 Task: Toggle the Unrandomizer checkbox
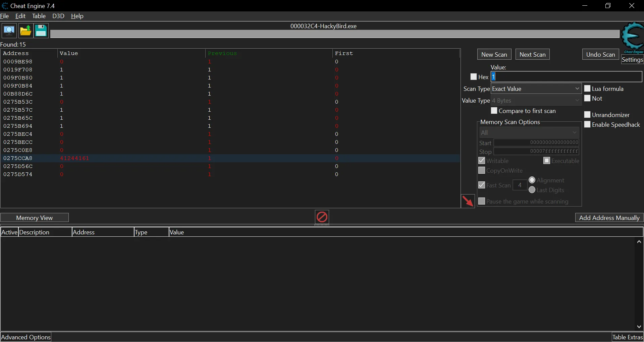pyautogui.click(x=587, y=115)
